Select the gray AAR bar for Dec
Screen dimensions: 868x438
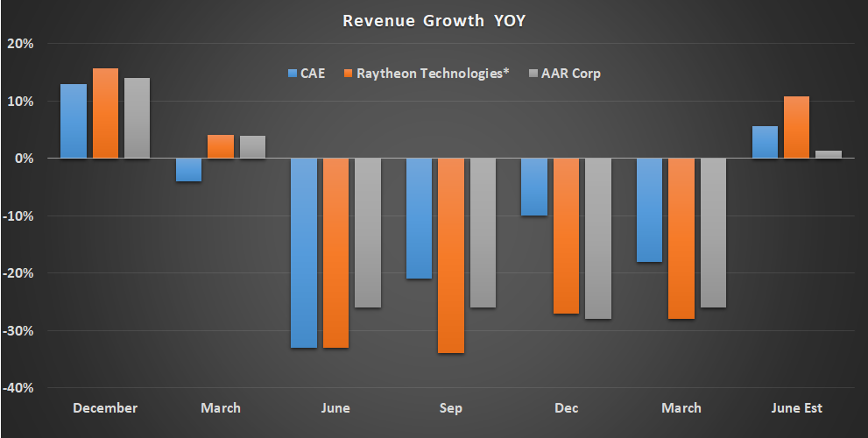coord(597,238)
